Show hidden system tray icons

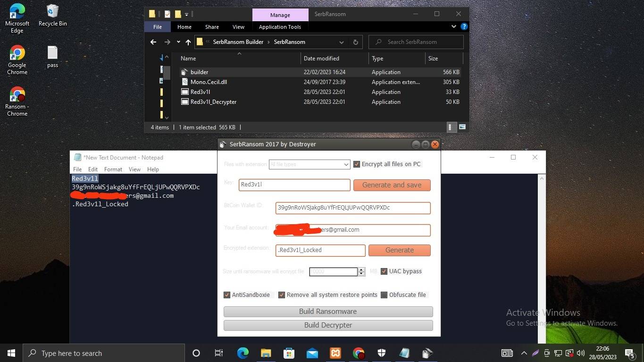click(524, 353)
